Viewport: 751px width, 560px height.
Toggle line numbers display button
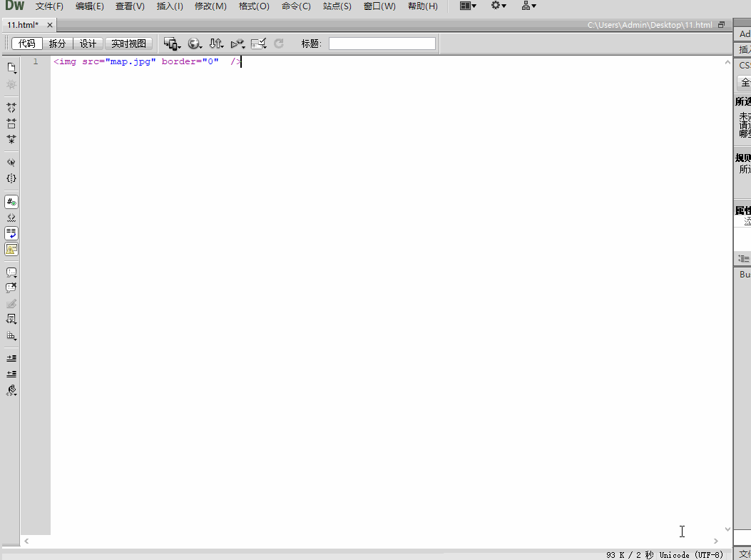[11, 202]
